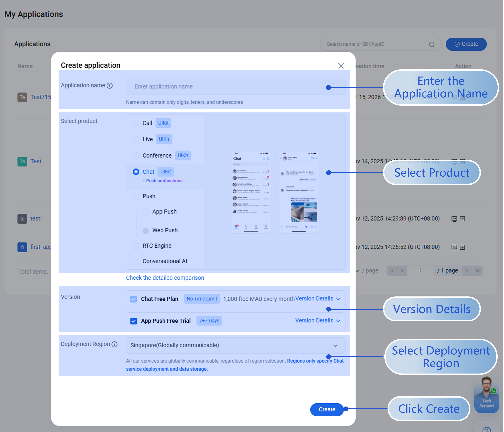
Task: Select the App Push radio option
Action: pos(146,212)
